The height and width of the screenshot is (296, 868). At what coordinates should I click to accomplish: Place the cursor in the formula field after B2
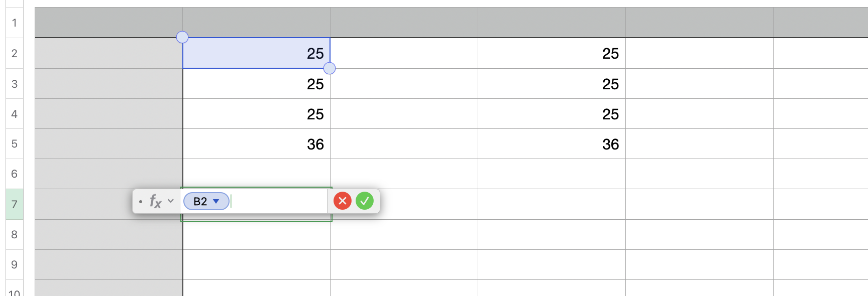[x=276, y=201]
